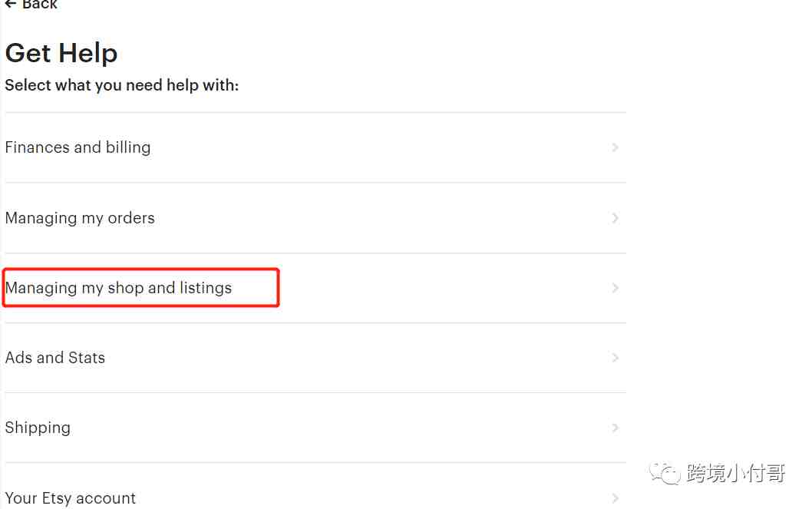Go back using the Back link text
Screen dimensions: 812x509
(39, 4)
